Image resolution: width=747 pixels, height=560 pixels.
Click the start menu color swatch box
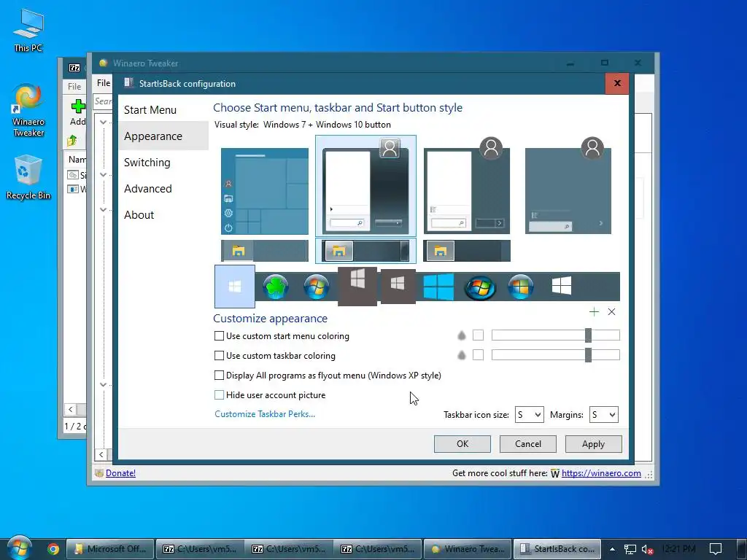pyautogui.click(x=478, y=335)
